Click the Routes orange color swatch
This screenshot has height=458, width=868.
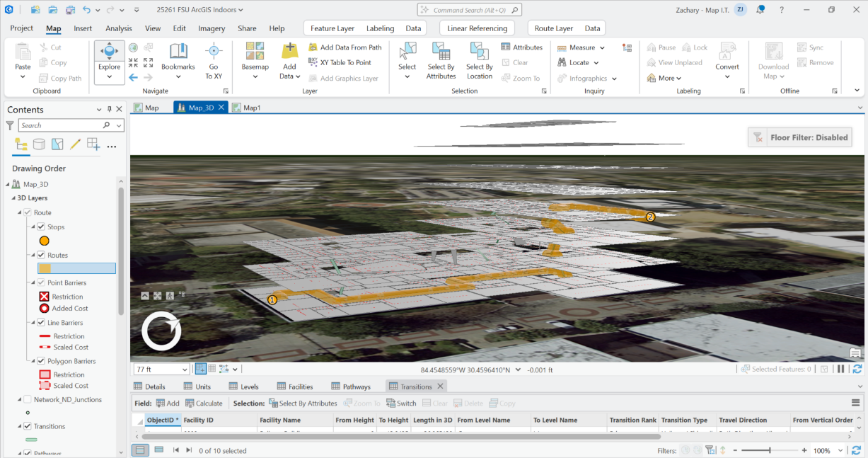click(x=45, y=268)
